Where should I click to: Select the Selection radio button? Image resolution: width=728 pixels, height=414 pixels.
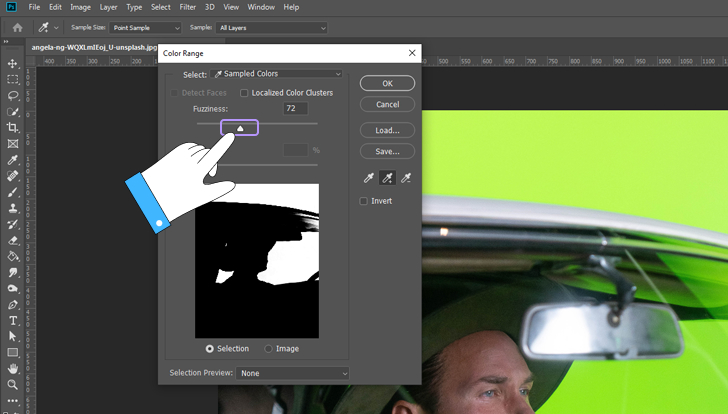(210, 349)
